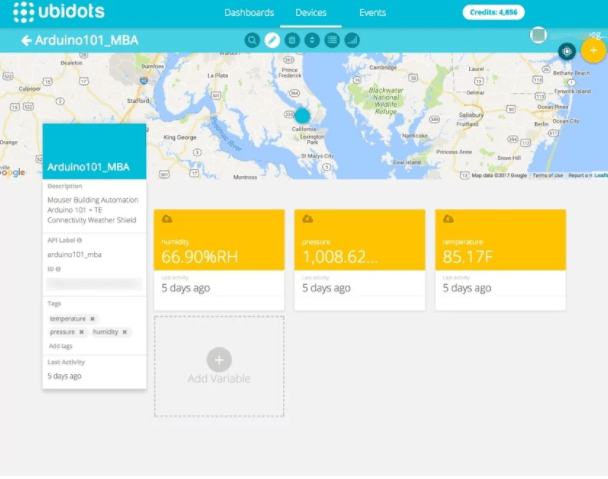
Task: Click temperature card's '5 days ago' text
Action: 467,288
